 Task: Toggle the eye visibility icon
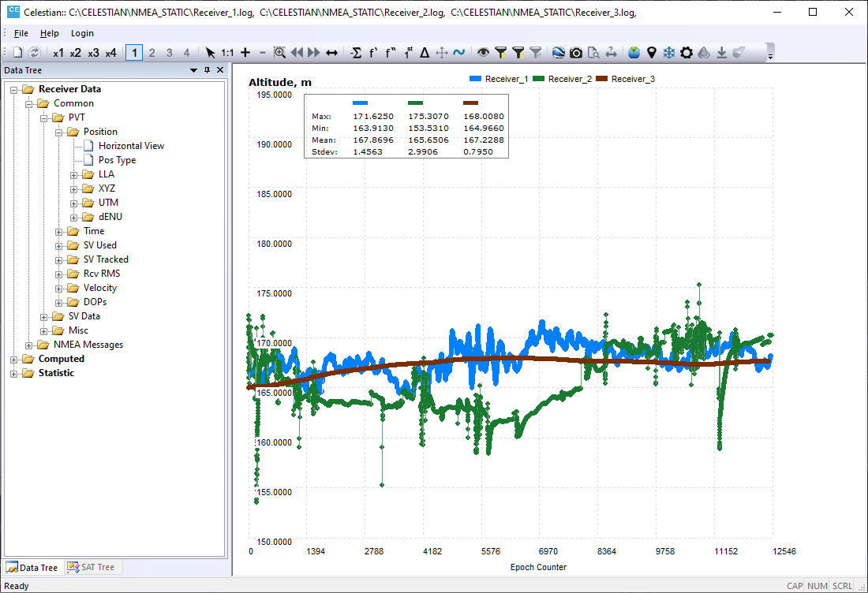483,53
